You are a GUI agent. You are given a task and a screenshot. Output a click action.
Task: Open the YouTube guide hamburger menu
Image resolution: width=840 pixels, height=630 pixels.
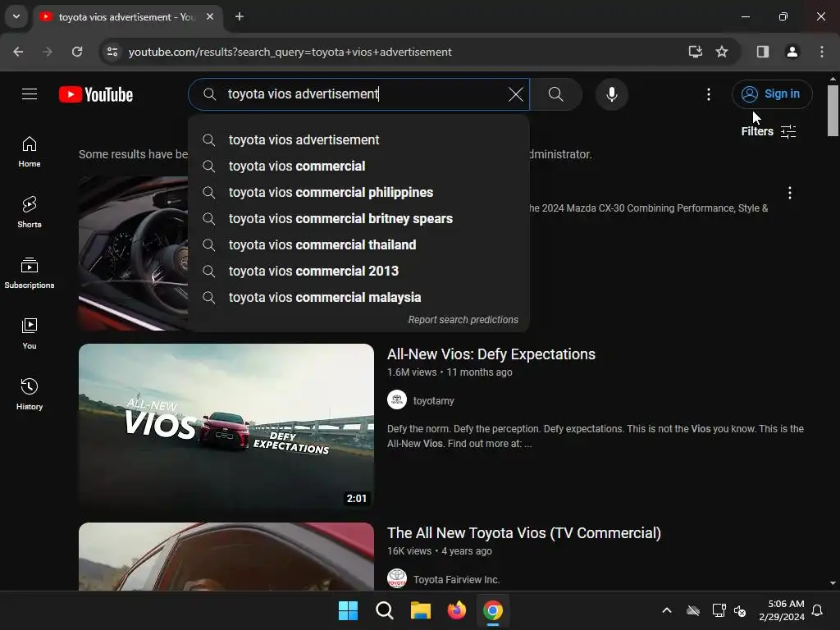tap(30, 94)
